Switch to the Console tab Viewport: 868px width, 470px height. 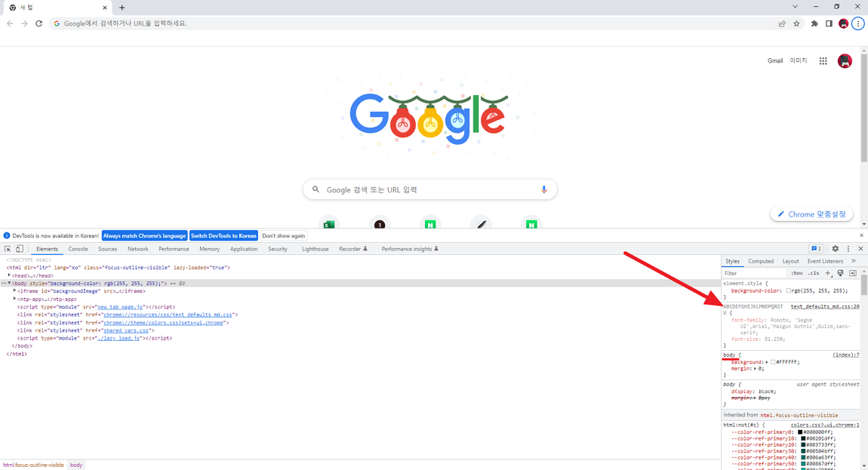coord(78,249)
